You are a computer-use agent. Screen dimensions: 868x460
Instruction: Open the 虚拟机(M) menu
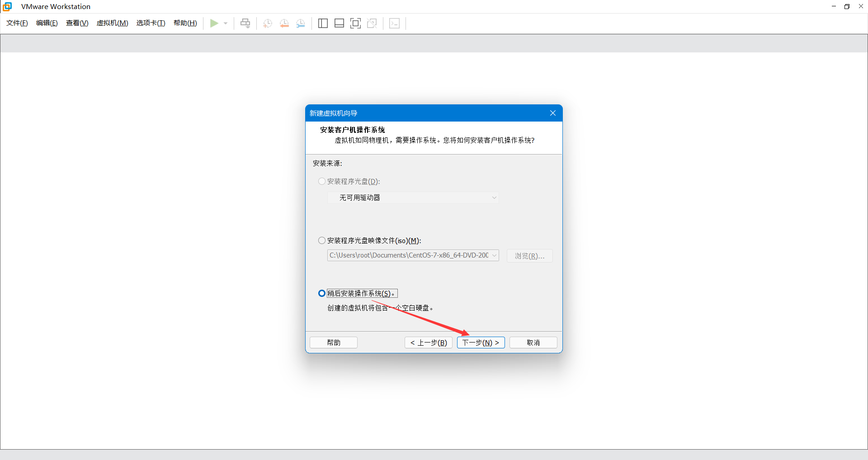pyautogui.click(x=113, y=23)
